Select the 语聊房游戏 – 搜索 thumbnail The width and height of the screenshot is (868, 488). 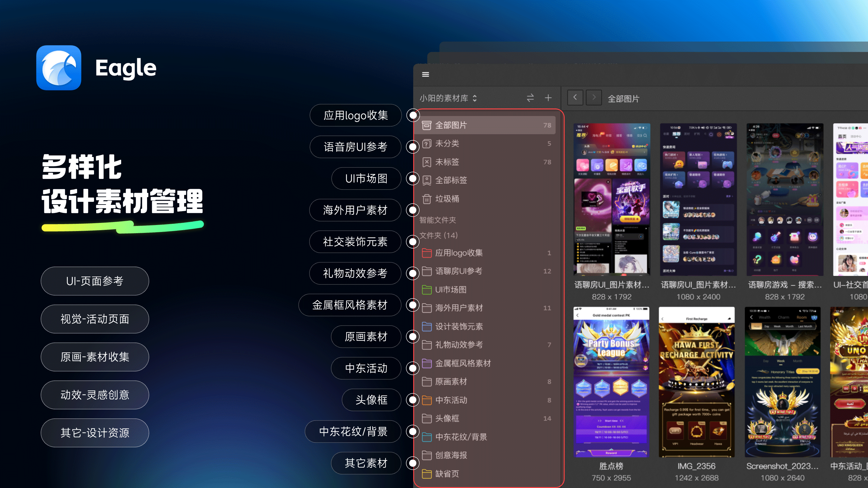(x=785, y=199)
